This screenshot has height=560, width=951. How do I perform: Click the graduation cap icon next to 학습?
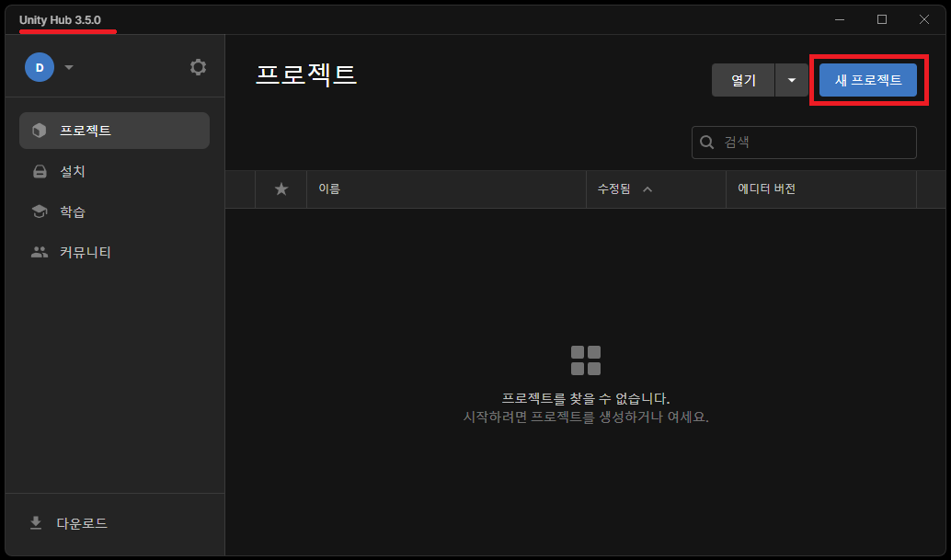40,211
